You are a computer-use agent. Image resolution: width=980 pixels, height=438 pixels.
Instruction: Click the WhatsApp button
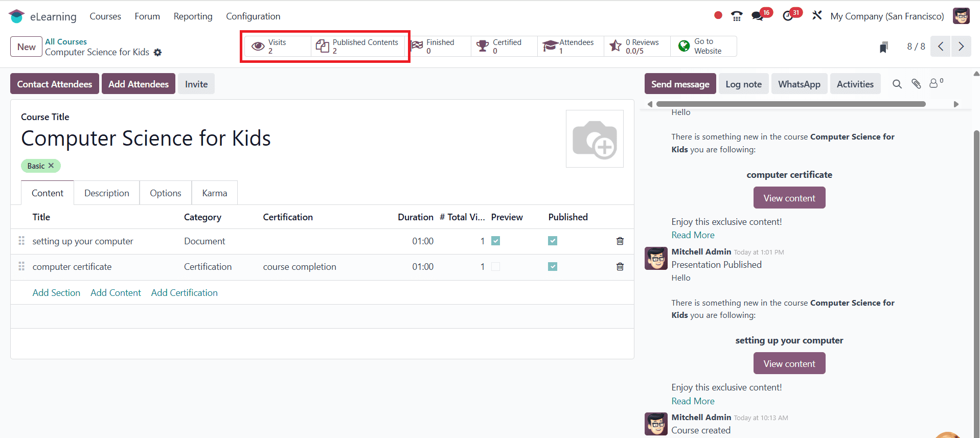800,84
